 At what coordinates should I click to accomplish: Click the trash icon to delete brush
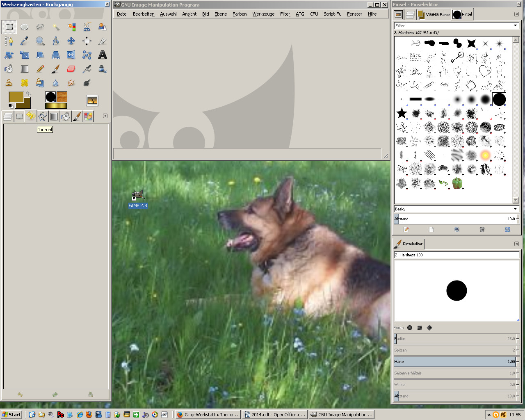coord(482,230)
